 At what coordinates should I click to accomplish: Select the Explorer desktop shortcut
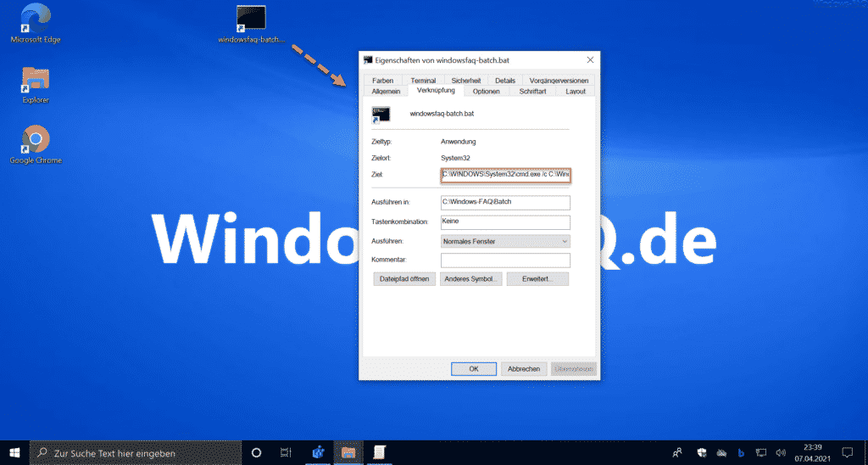36,85
